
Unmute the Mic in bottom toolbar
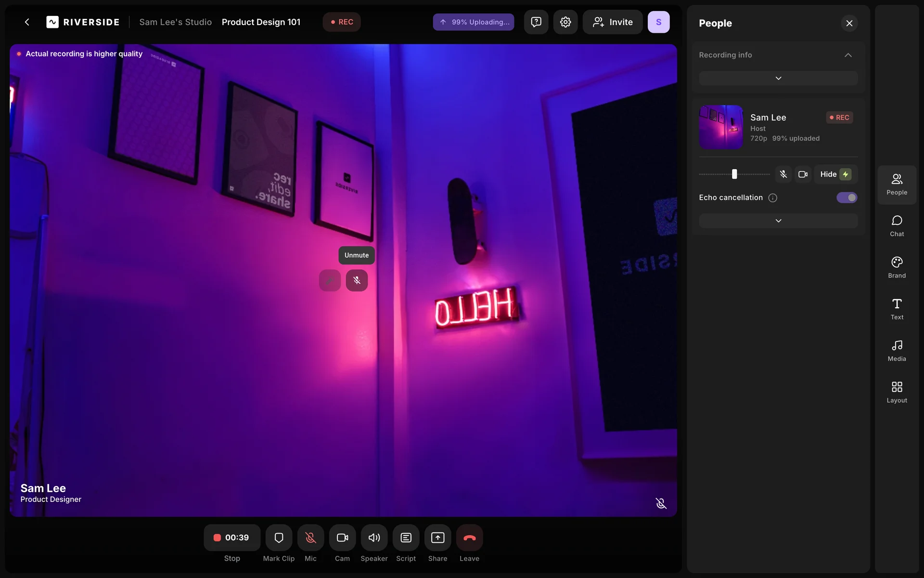coord(310,538)
